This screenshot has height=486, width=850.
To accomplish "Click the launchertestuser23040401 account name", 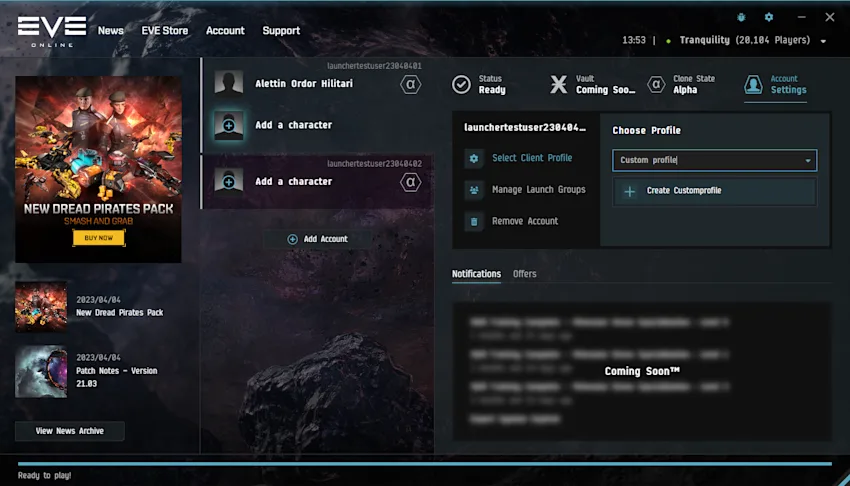I will (x=374, y=66).
